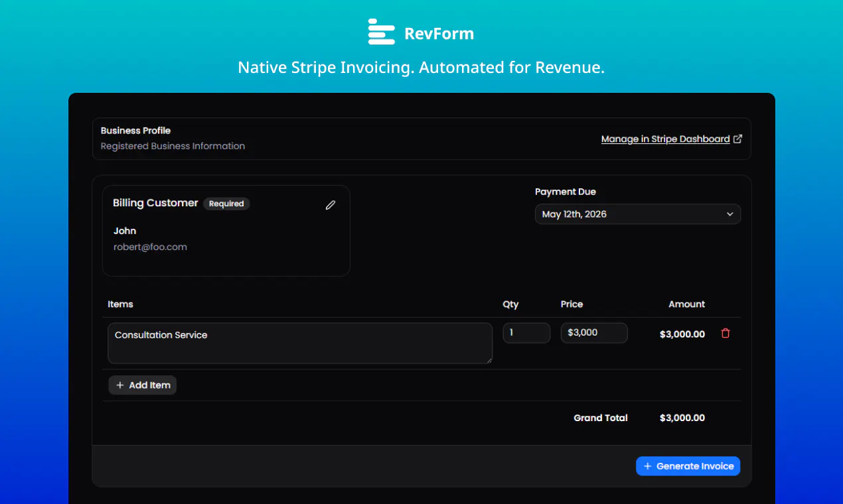Click the Amount column header
This screenshot has height=504, width=843.
click(687, 304)
